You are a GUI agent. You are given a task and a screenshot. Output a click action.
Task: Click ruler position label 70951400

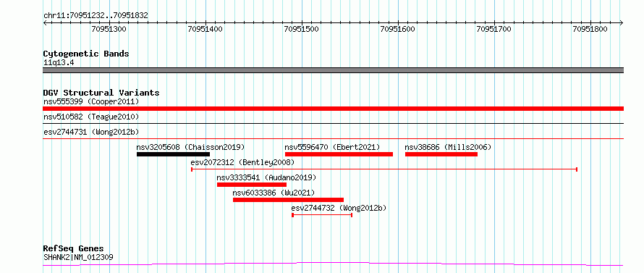click(205, 29)
